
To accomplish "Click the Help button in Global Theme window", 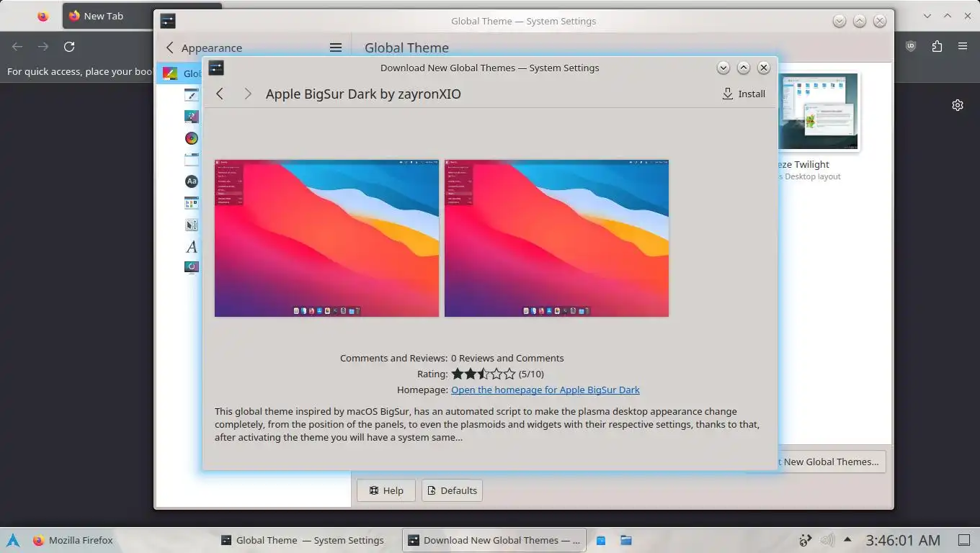I will (x=386, y=490).
